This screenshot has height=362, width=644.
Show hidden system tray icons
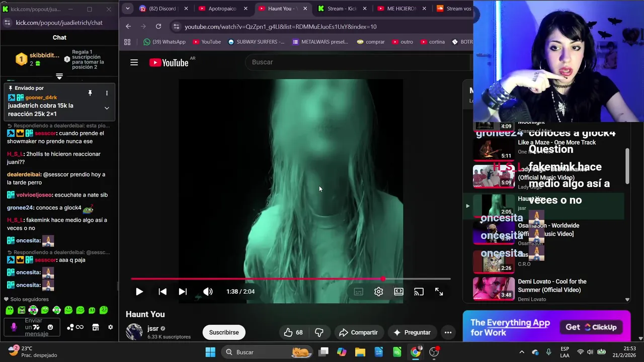tap(522, 352)
